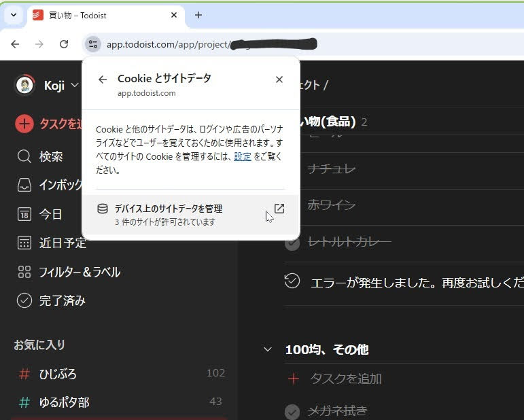Click the 設定 link in the cookie popup
This screenshot has height=420, width=524.
(243, 156)
